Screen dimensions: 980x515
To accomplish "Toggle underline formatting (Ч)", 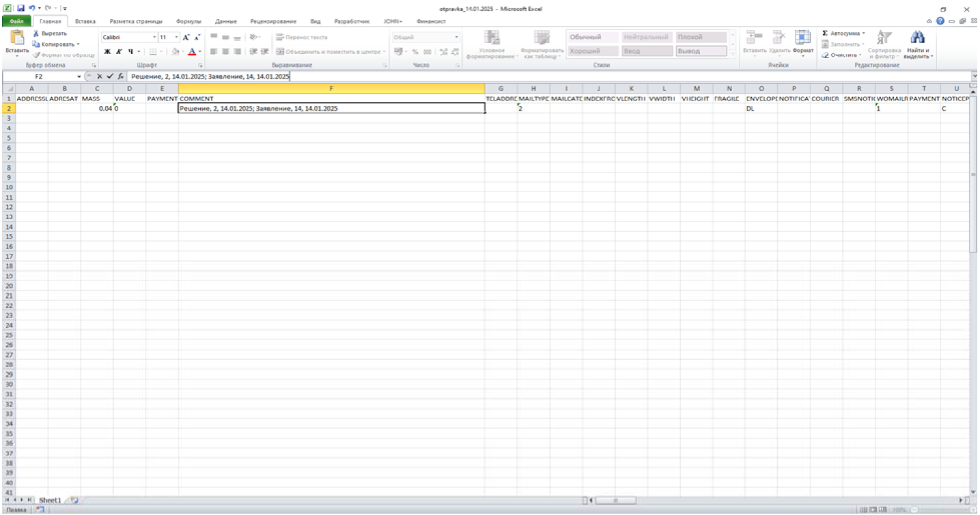I will pos(130,51).
